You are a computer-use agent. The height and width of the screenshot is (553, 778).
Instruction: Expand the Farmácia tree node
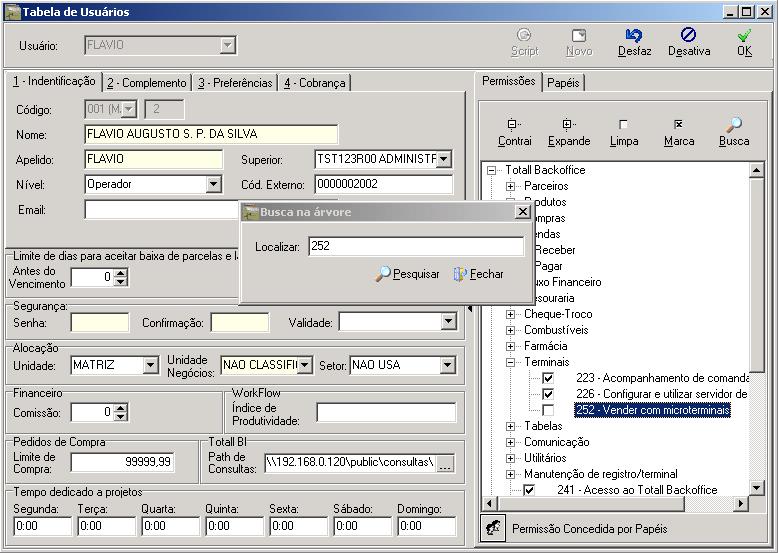tap(510, 346)
